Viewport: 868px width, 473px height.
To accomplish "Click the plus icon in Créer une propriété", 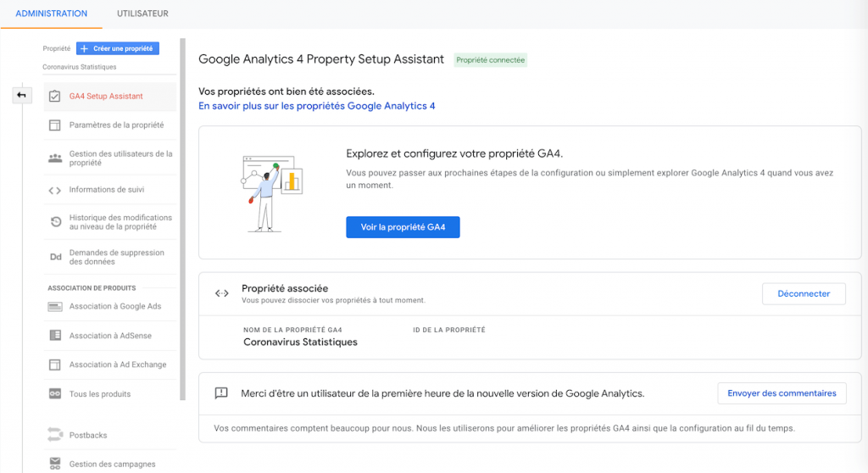I will [x=84, y=48].
